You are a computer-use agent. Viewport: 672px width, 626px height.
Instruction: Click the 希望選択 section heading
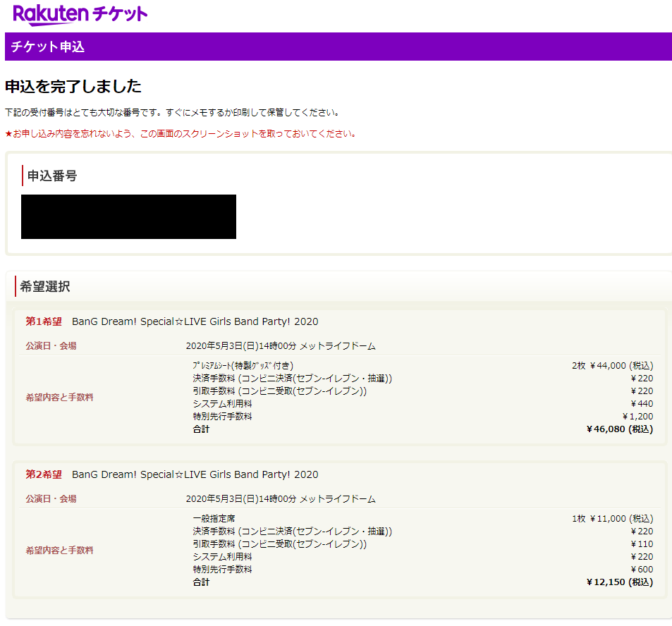pos(45,286)
